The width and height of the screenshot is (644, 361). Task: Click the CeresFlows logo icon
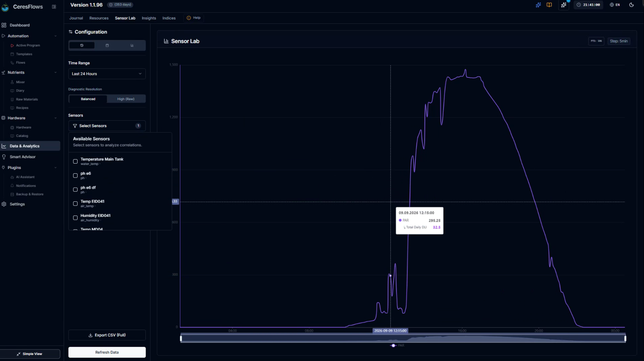5,7
